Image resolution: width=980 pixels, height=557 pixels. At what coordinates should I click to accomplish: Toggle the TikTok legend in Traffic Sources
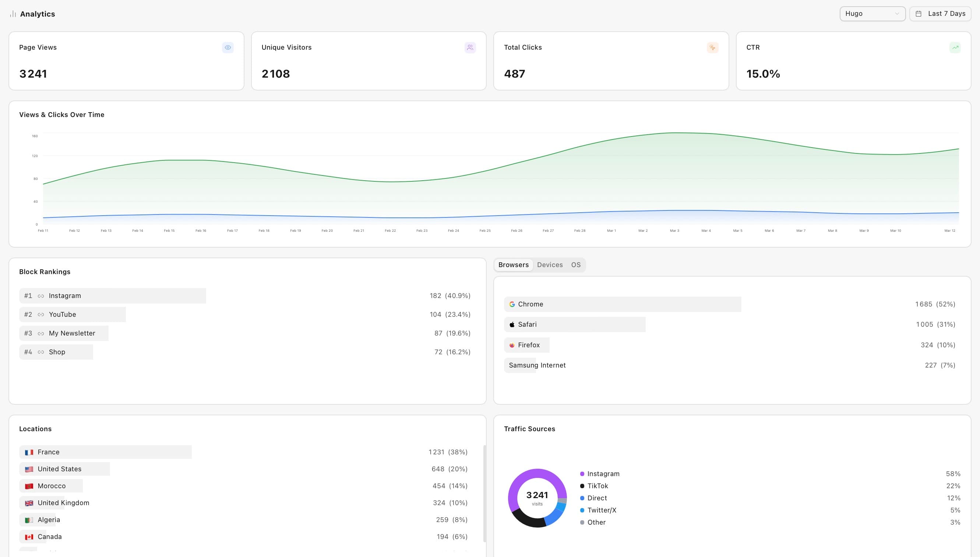tap(597, 486)
